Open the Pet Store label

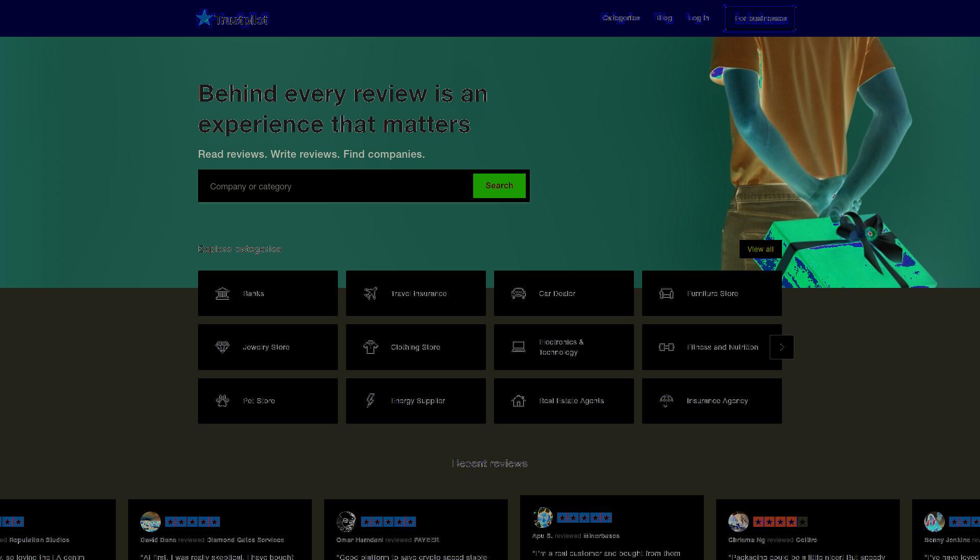pos(259,401)
